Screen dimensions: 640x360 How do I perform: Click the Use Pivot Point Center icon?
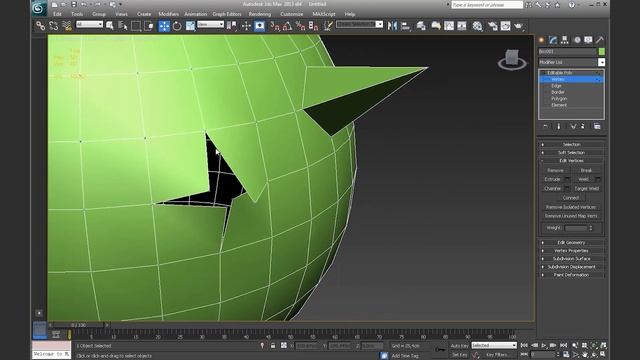[232, 26]
